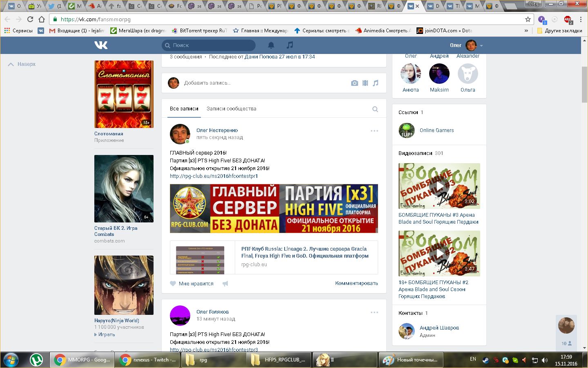Click the Поиск search field

pos(208,45)
